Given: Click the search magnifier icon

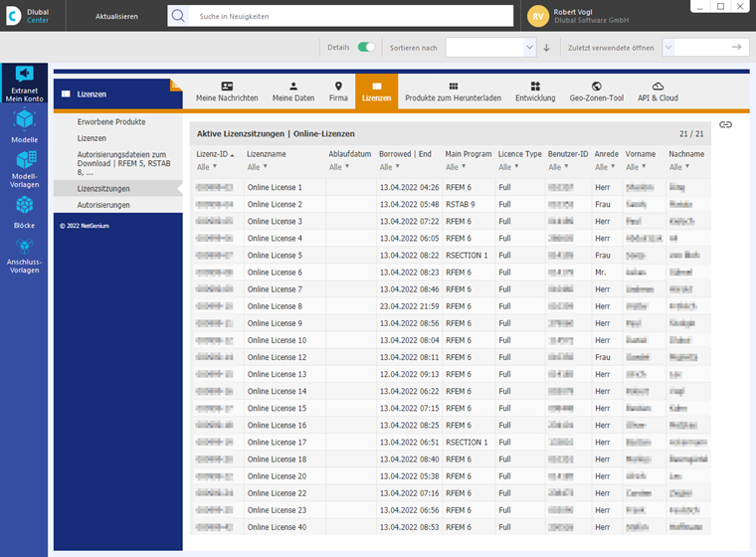Looking at the screenshot, I should click(x=178, y=16).
